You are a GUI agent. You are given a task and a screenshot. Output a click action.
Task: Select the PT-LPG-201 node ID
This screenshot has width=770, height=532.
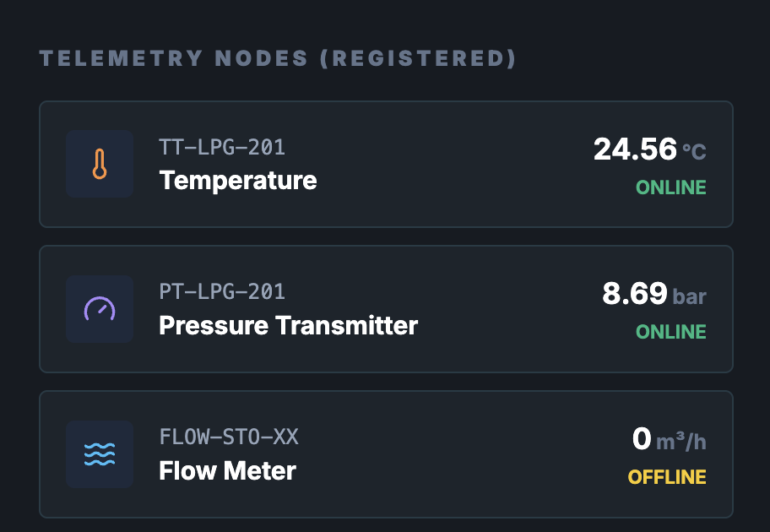coord(222,292)
